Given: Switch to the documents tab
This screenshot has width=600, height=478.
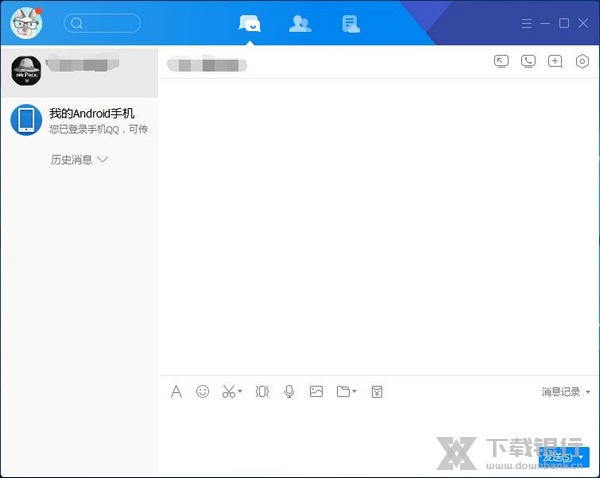Looking at the screenshot, I should click(x=350, y=23).
